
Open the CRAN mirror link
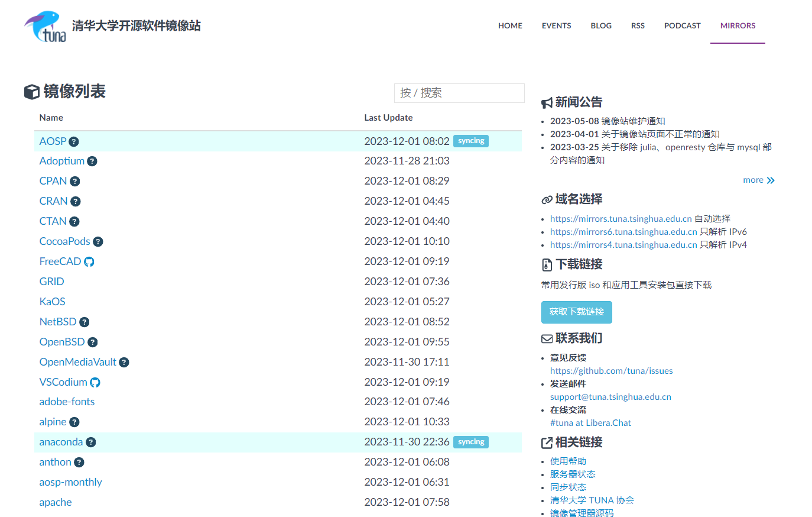pos(53,201)
